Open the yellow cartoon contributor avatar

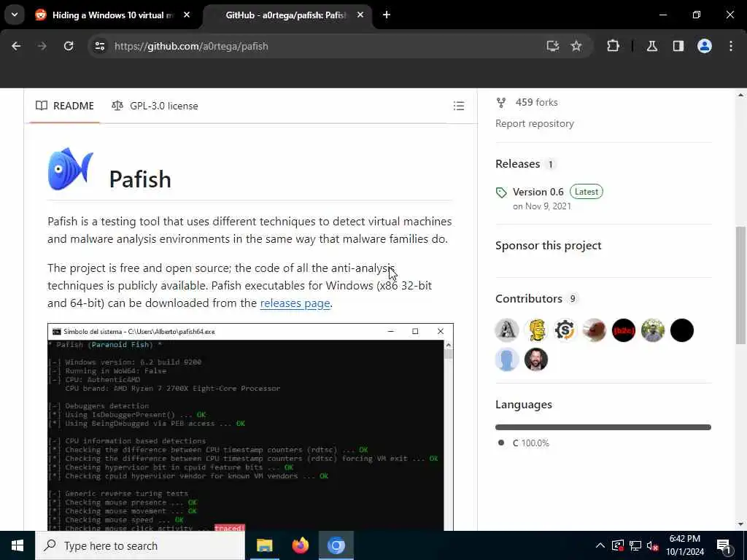pos(536,330)
